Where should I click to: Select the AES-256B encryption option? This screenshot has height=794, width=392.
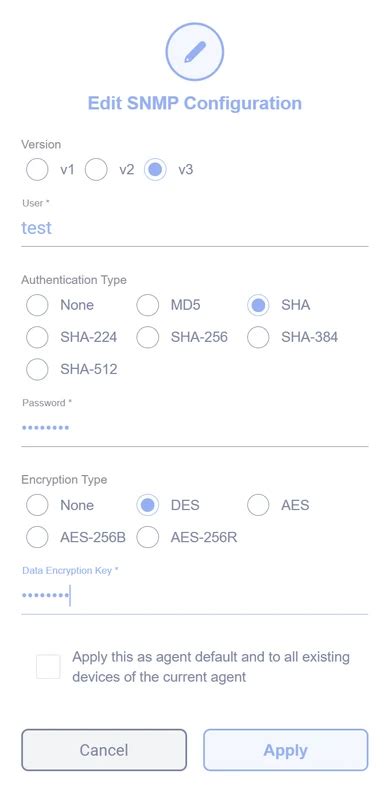[x=37, y=537]
